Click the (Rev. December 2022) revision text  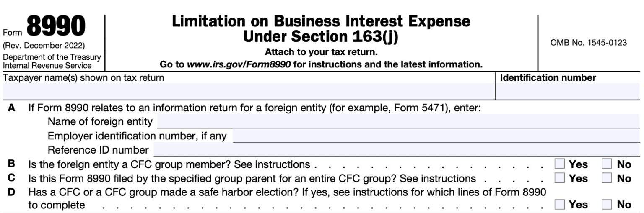coord(44,45)
